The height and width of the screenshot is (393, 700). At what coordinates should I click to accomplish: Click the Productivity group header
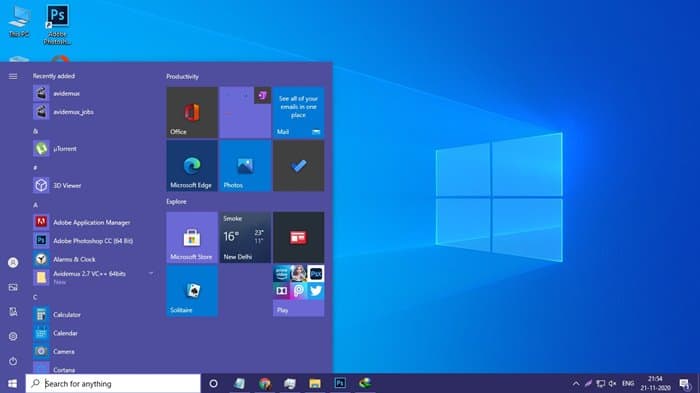182,76
